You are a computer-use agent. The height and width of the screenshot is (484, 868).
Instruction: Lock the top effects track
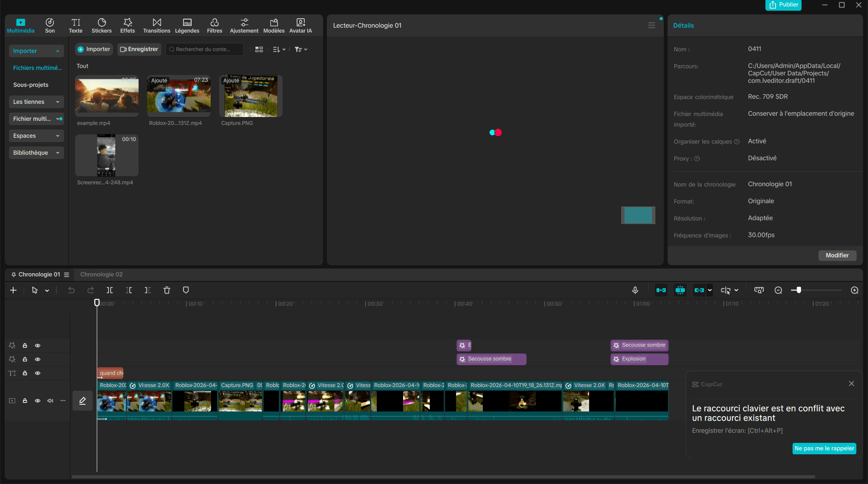[25, 346]
